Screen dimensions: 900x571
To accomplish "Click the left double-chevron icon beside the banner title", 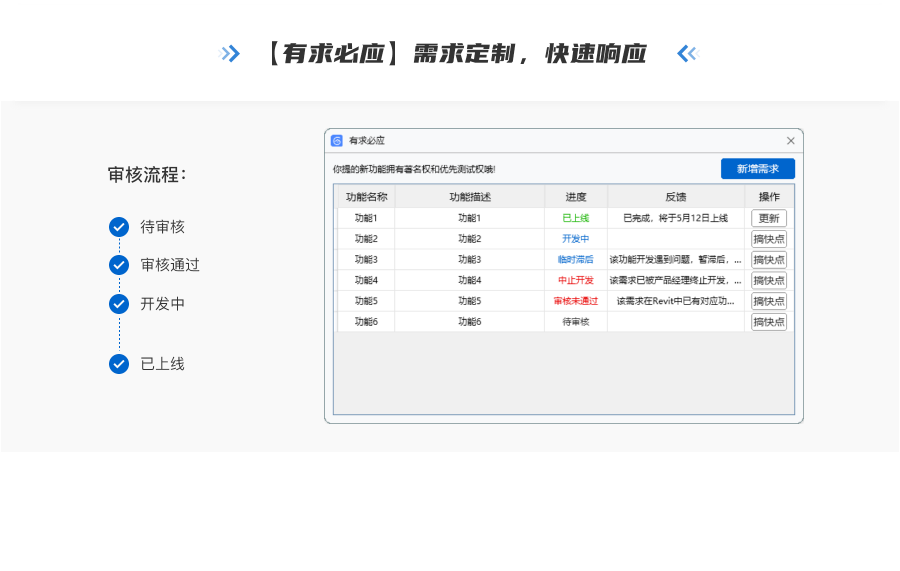I will click(x=230, y=54).
